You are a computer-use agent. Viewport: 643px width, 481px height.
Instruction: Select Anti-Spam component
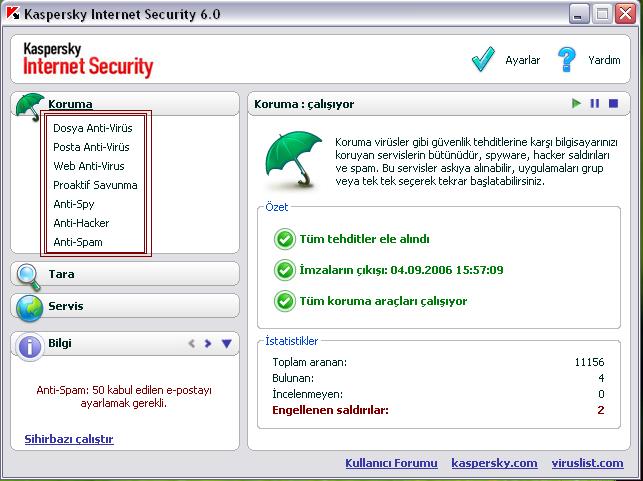pos(78,242)
